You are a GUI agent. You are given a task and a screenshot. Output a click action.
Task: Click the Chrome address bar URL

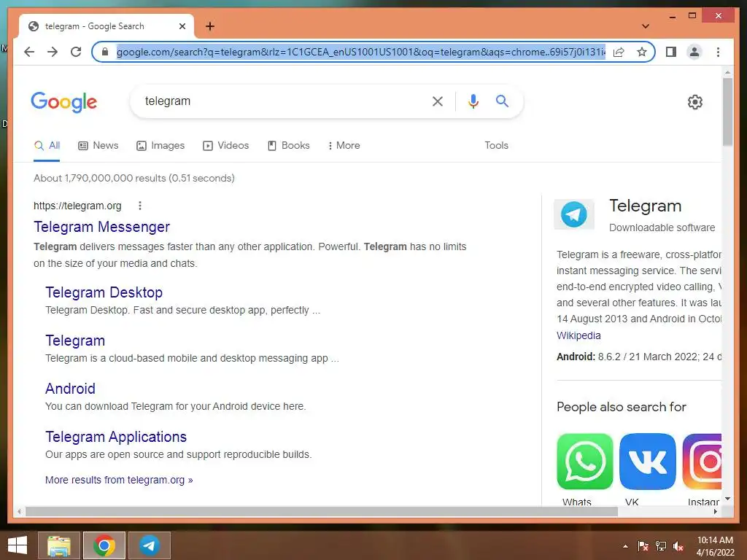(x=360, y=52)
